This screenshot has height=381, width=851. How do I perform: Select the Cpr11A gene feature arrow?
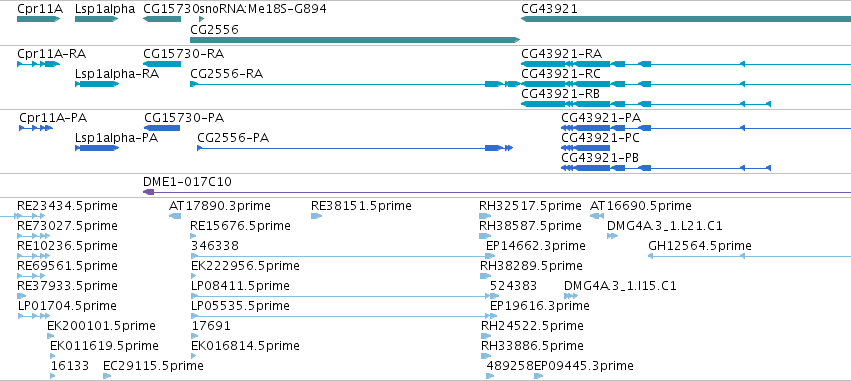click(39, 19)
